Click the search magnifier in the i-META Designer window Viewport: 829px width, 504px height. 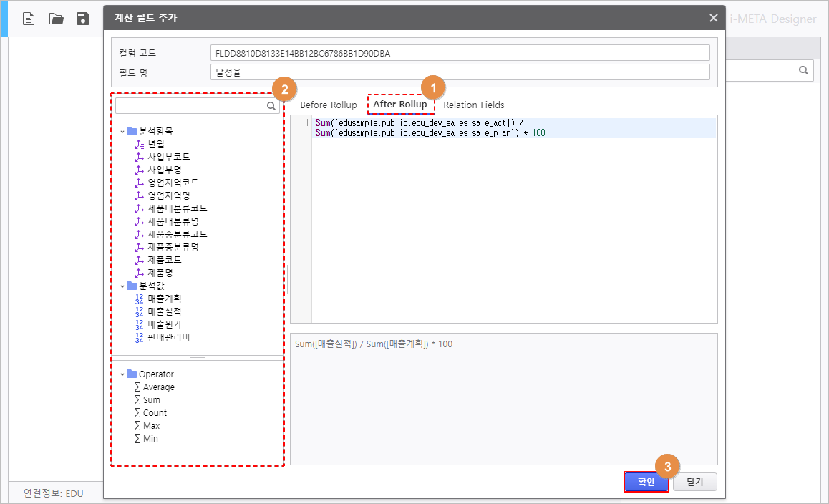pyautogui.click(x=803, y=70)
